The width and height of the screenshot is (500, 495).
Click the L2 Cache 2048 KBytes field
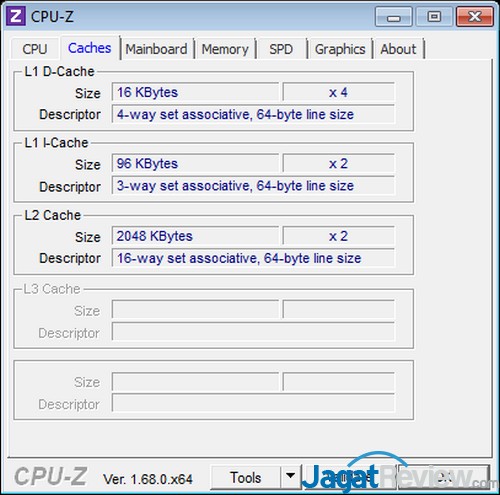click(195, 236)
